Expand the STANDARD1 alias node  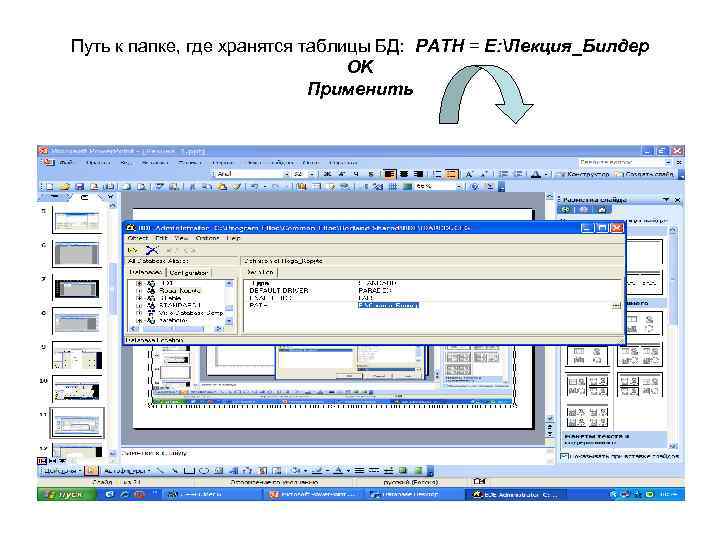point(139,305)
